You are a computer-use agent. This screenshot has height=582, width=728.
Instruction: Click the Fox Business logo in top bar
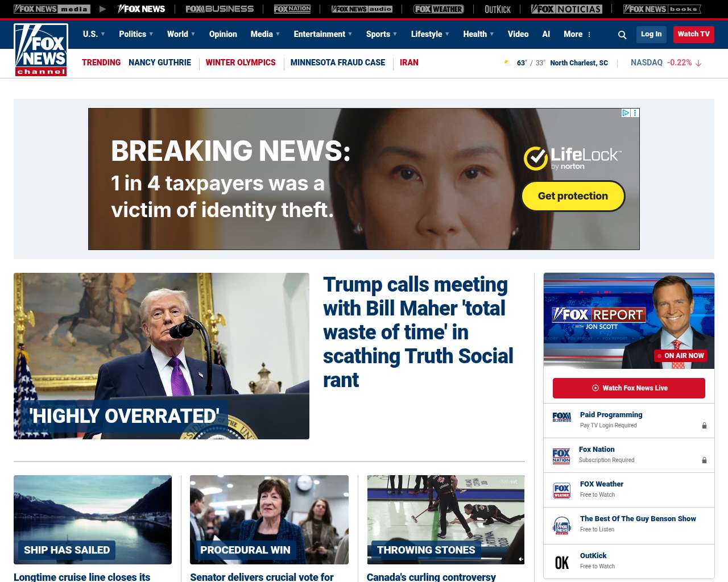[x=220, y=9]
